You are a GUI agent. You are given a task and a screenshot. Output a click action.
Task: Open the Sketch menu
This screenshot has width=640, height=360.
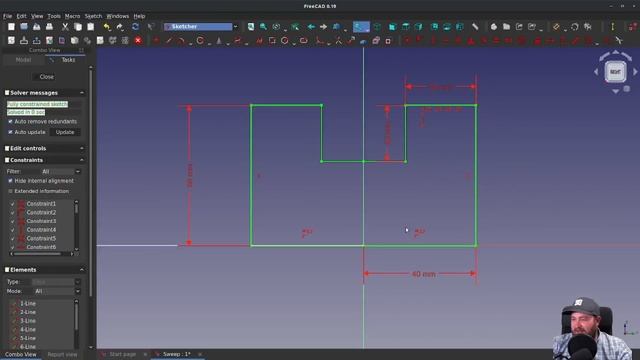[x=93, y=16]
